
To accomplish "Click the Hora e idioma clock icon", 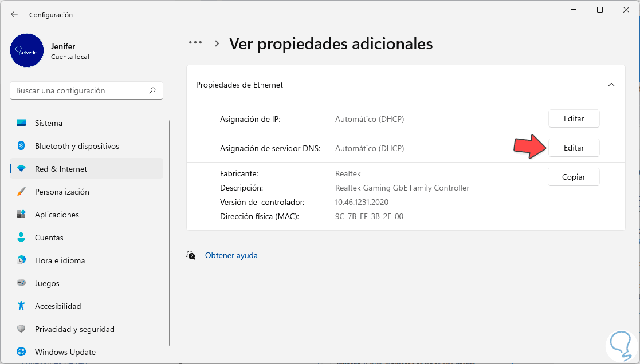I will pyautogui.click(x=21, y=260).
